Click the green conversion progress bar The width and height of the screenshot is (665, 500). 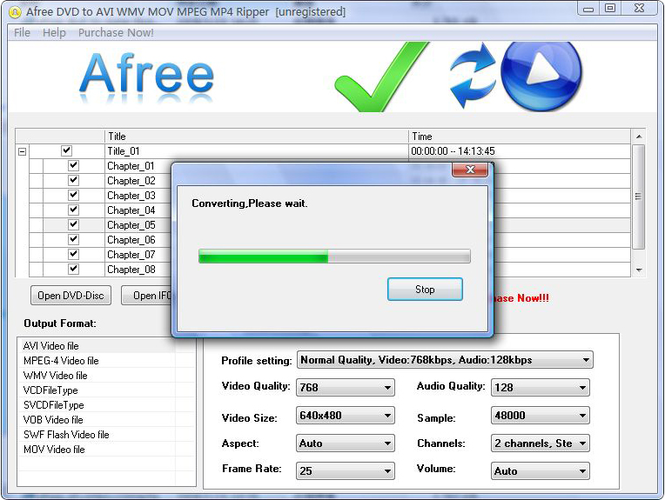click(x=335, y=257)
